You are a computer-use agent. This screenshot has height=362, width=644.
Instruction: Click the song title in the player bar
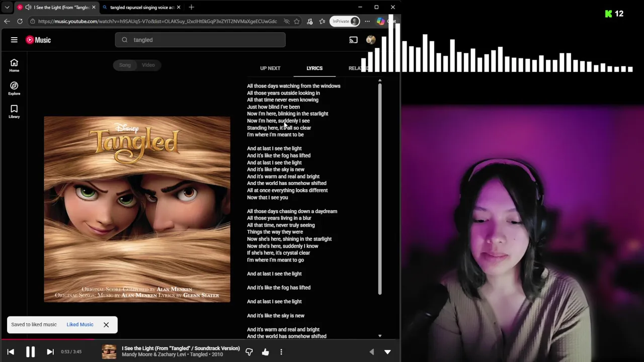point(181,348)
